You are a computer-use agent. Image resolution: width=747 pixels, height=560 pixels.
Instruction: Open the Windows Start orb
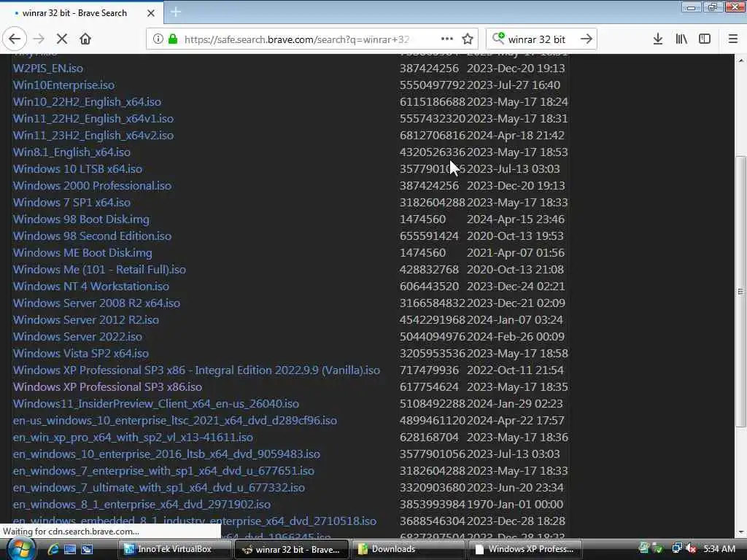tap(21, 549)
